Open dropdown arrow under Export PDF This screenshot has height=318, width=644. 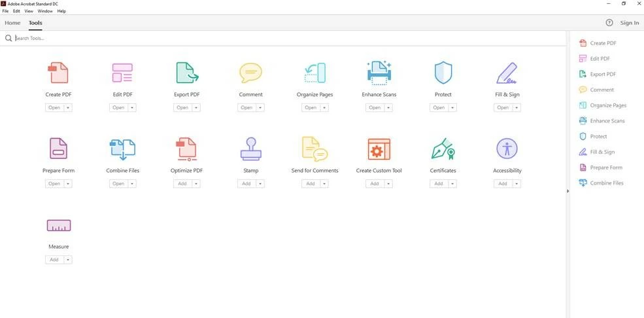pos(196,108)
